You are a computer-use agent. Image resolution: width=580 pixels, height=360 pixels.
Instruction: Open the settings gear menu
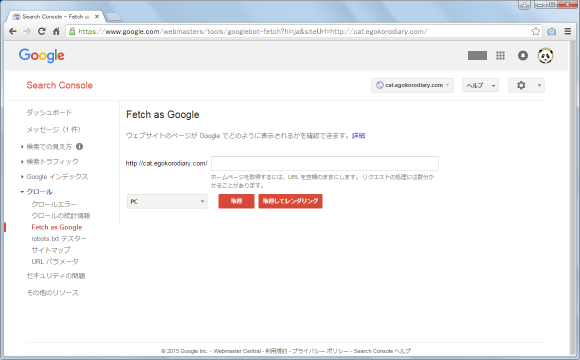526,85
